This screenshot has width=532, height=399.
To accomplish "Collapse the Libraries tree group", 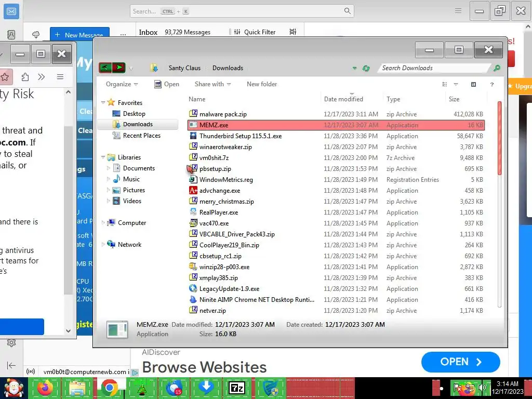I will pyautogui.click(x=103, y=157).
